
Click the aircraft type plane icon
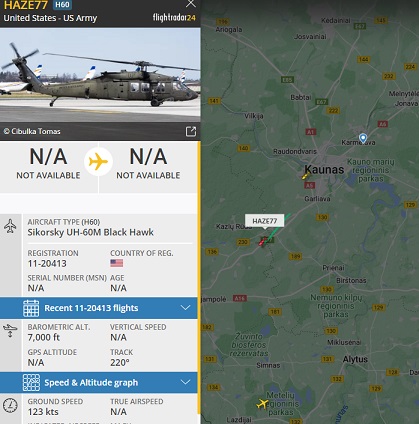point(10,226)
